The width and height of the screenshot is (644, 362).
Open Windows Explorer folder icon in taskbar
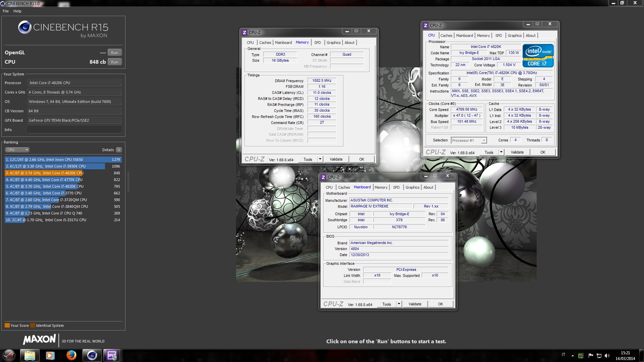(x=30, y=355)
